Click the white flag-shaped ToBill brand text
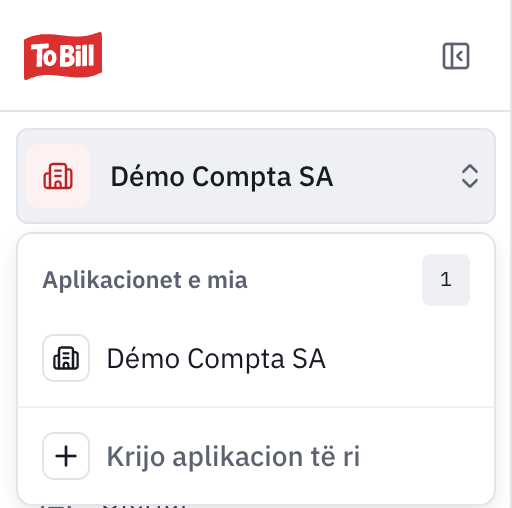 pyautogui.click(x=63, y=56)
